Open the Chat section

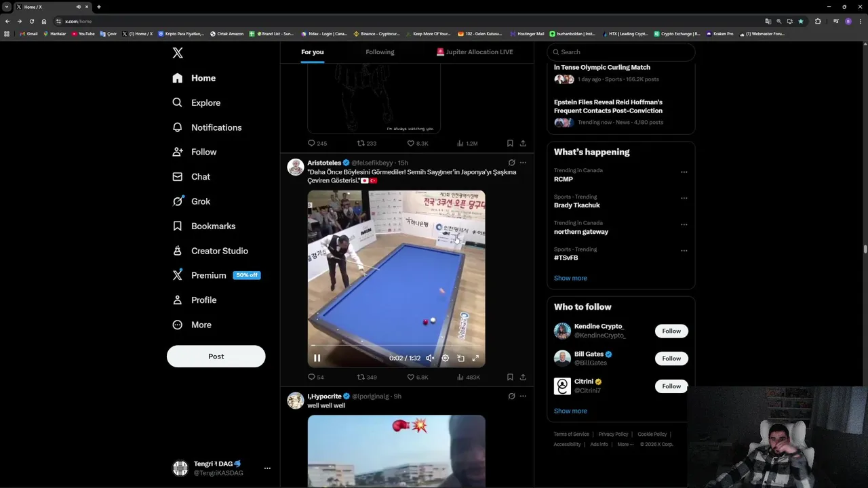(x=191, y=176)
